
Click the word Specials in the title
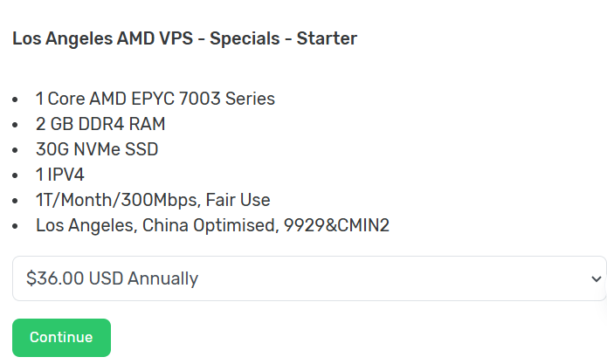(245, 38)
